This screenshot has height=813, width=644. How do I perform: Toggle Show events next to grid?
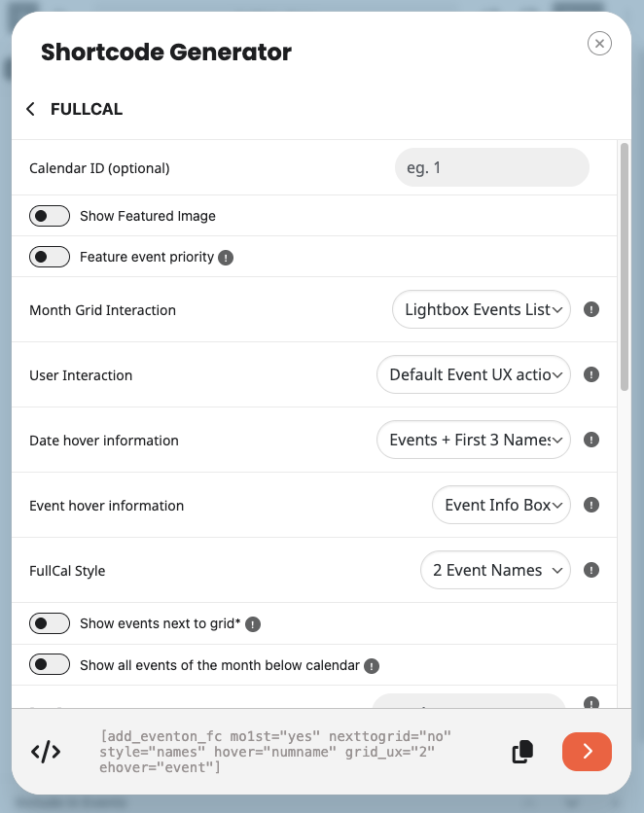pyautogui.click(x=50, y=623)
